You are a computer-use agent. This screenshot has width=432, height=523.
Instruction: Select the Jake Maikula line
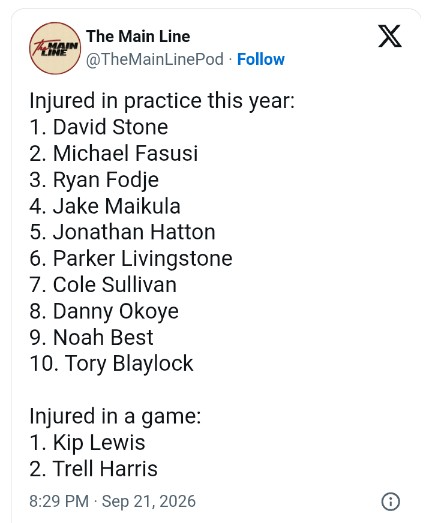click(105, 206)
